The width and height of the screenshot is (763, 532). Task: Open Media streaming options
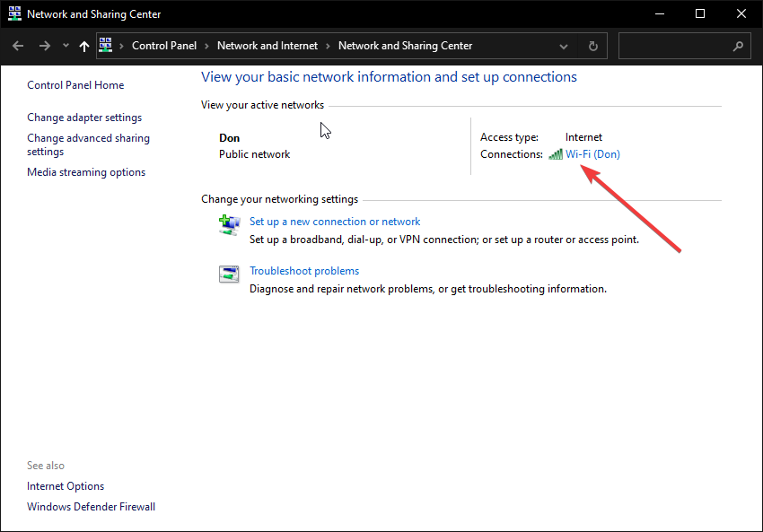click(86, 172)
